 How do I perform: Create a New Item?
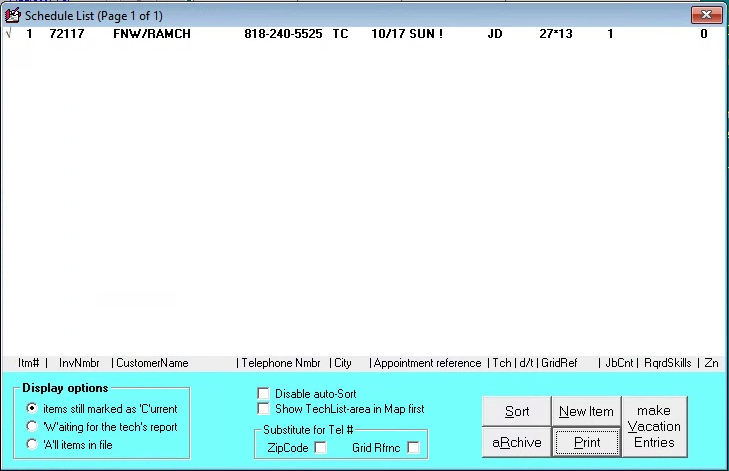586,411
